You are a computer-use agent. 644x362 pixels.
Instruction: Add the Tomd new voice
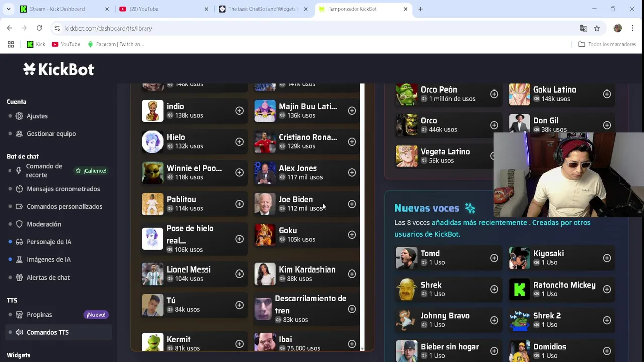[x=494, y=258]
